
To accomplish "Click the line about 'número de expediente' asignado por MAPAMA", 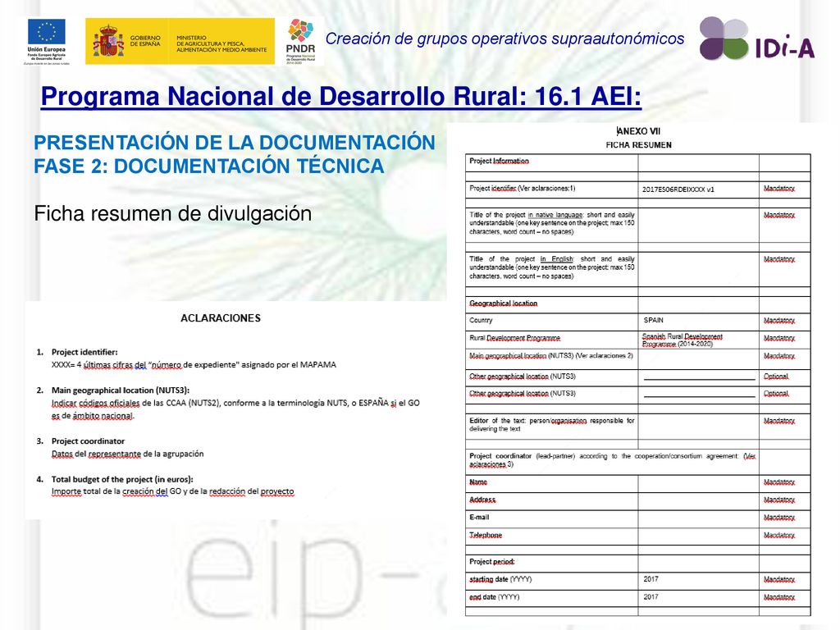I will pyautogui.click(x=194, y=365).
